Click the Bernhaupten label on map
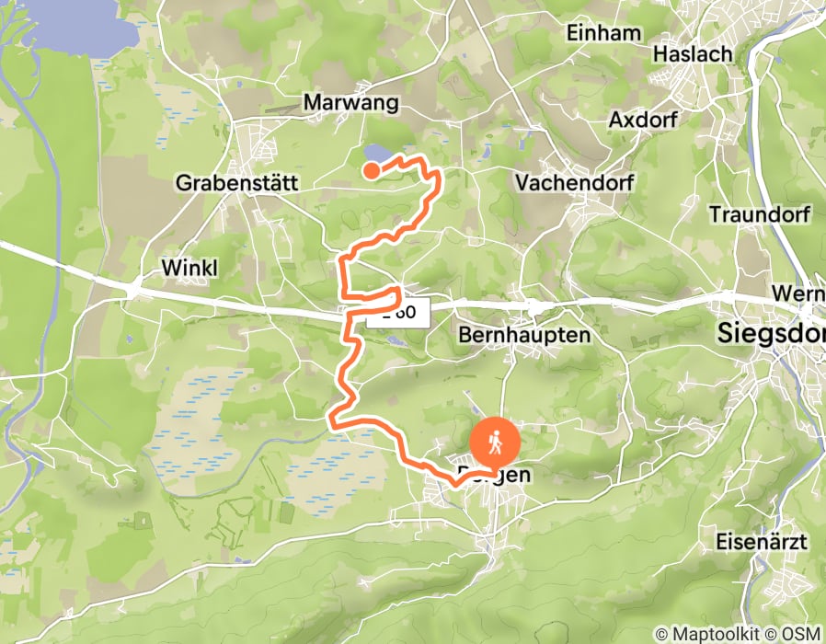This screenshot has width=826, height=644. (524, 335)
